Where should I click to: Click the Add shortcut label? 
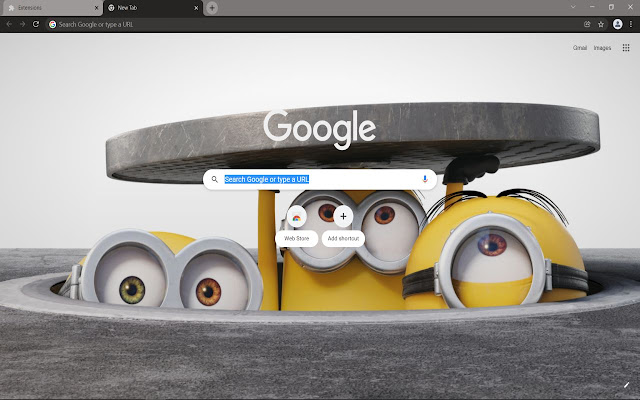pos(343,238)
